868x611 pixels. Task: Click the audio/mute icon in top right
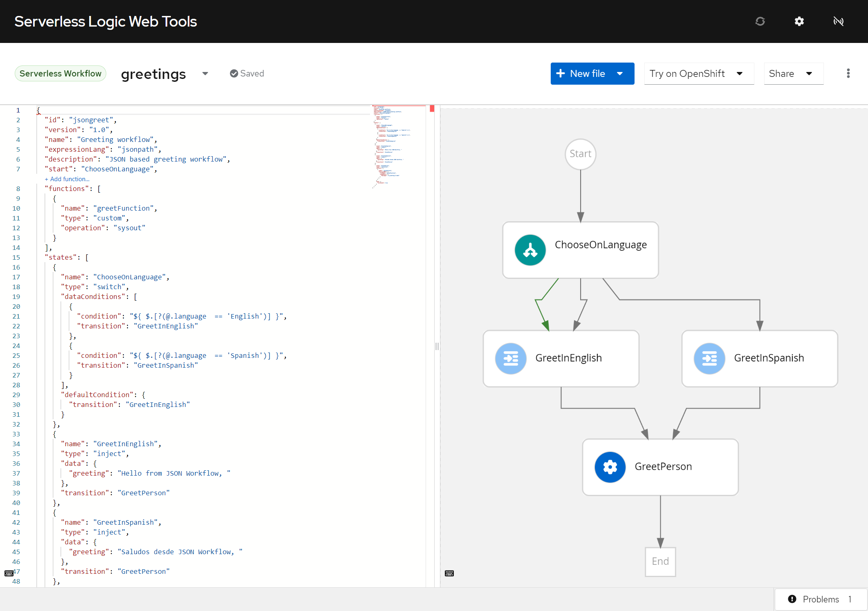pyautogui.click(x=838, y=21)
